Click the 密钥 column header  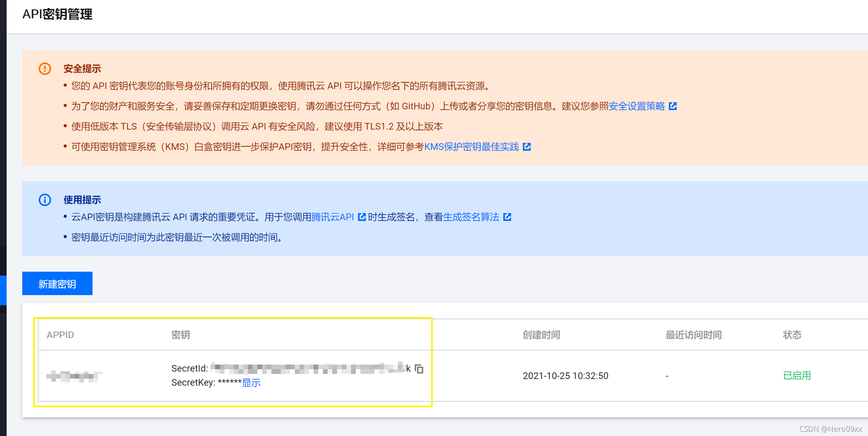click(180, 335)
